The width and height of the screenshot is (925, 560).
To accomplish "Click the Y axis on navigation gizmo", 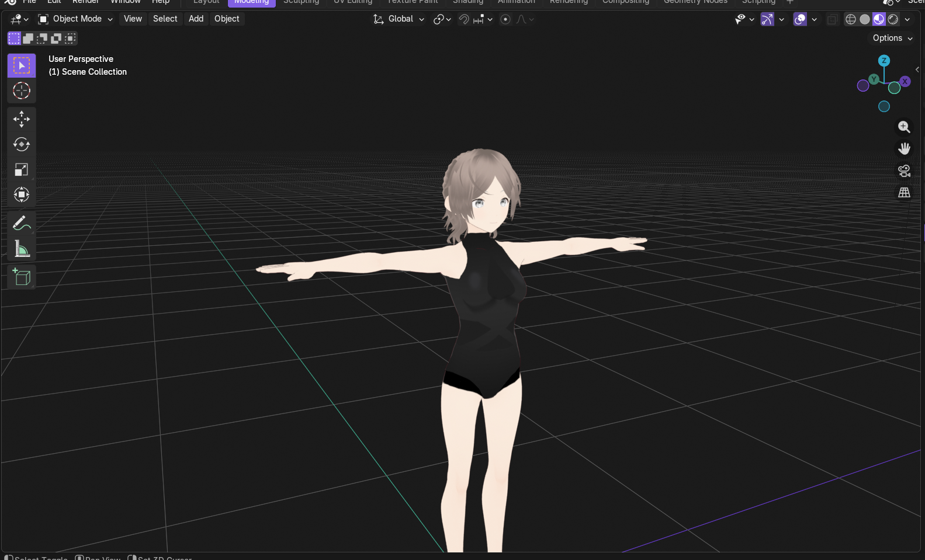I will tap(874, 79).
